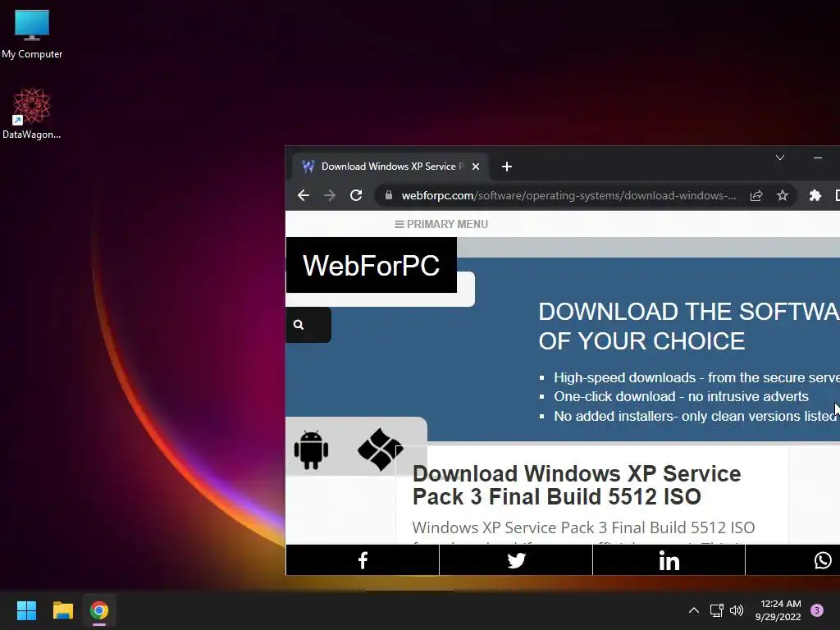Screen dimensions: 840x630
Task: Share the page on LinkedIn
Action: coord(669,560)
